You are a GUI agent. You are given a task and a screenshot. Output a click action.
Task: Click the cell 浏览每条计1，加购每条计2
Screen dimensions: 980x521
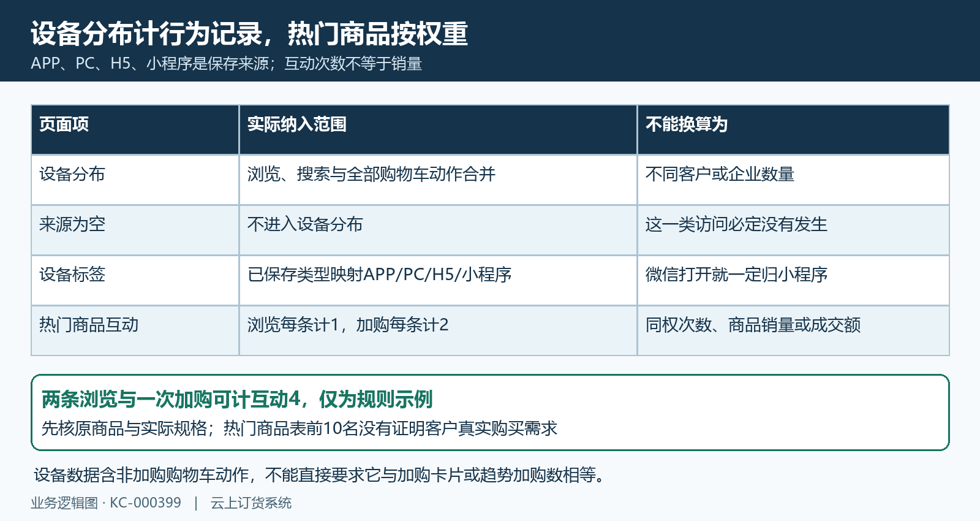point(438,330)
